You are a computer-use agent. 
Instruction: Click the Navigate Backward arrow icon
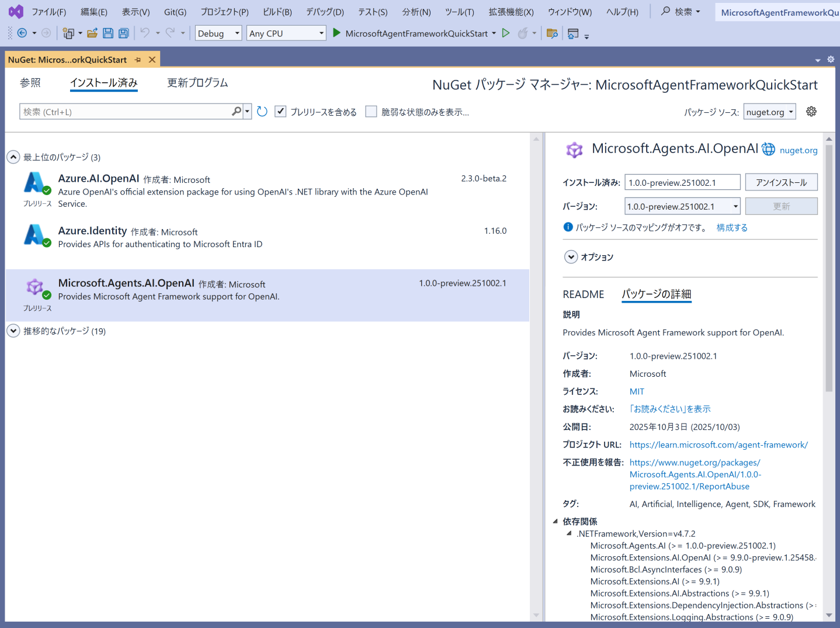click(22, 33)
